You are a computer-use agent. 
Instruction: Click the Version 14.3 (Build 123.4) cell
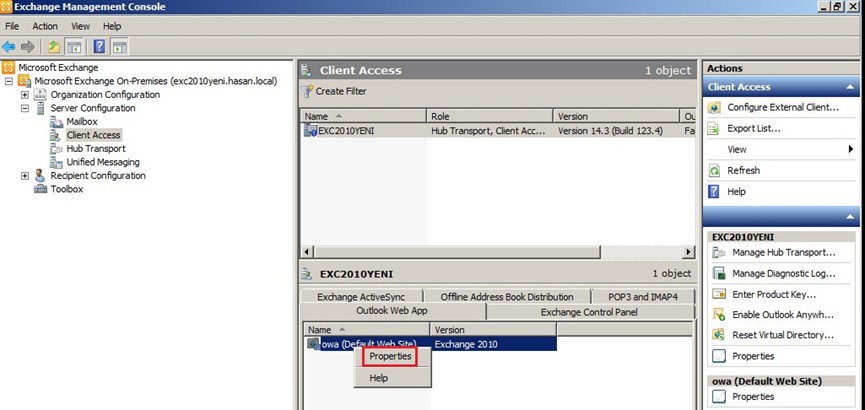pyautogui.click(x=611, y=131)
